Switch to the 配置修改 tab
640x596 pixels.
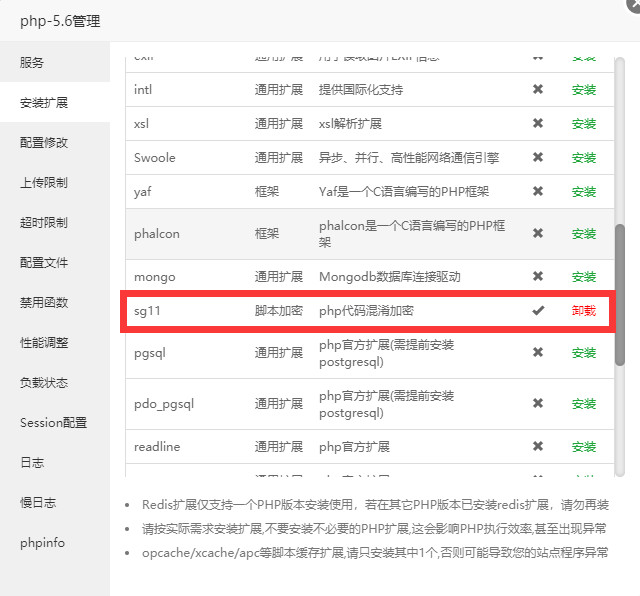click(44, 143)
